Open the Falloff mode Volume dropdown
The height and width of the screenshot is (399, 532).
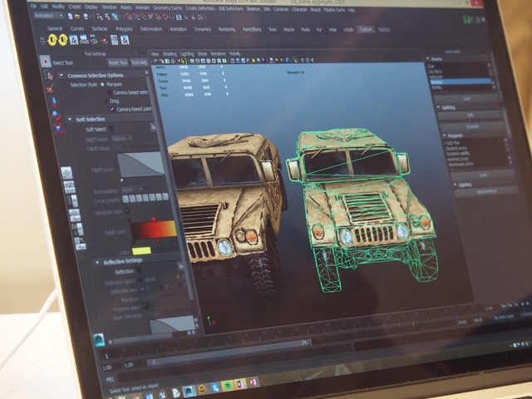[x=122, y=139]
